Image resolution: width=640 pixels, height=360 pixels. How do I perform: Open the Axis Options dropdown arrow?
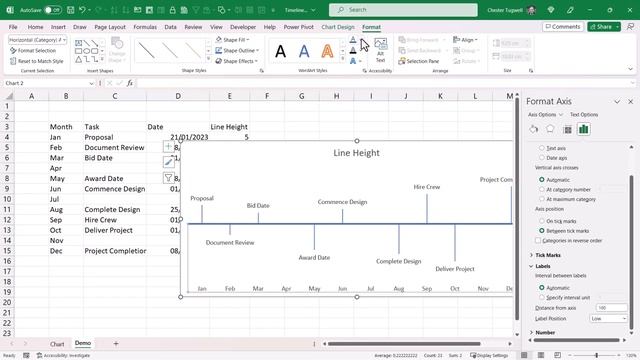561,115
